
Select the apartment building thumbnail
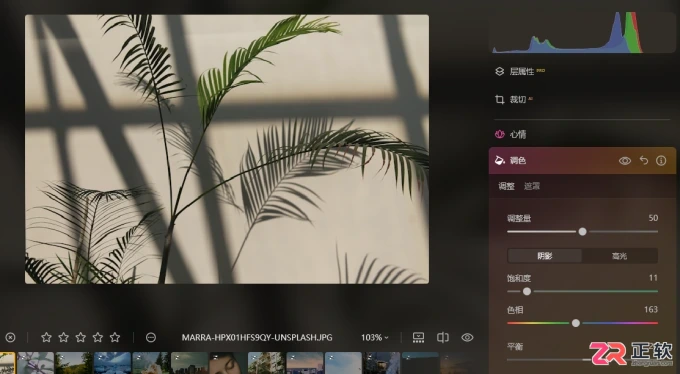click(x=266, y=363)
